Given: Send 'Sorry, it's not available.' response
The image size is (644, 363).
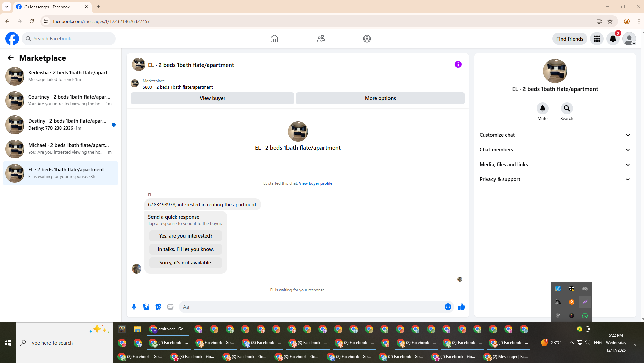Looking at the screenshot, I should (185, 263).
